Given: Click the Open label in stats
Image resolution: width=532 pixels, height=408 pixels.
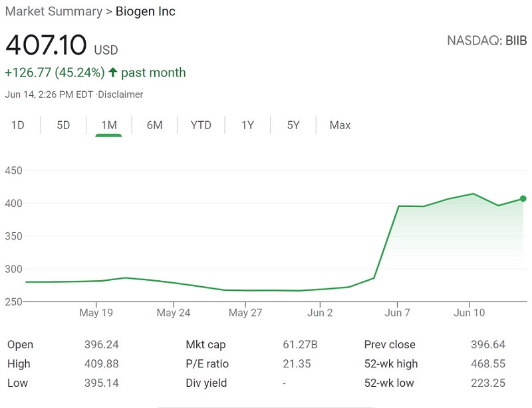Looking at the screenshot, I should coord(21,345).
